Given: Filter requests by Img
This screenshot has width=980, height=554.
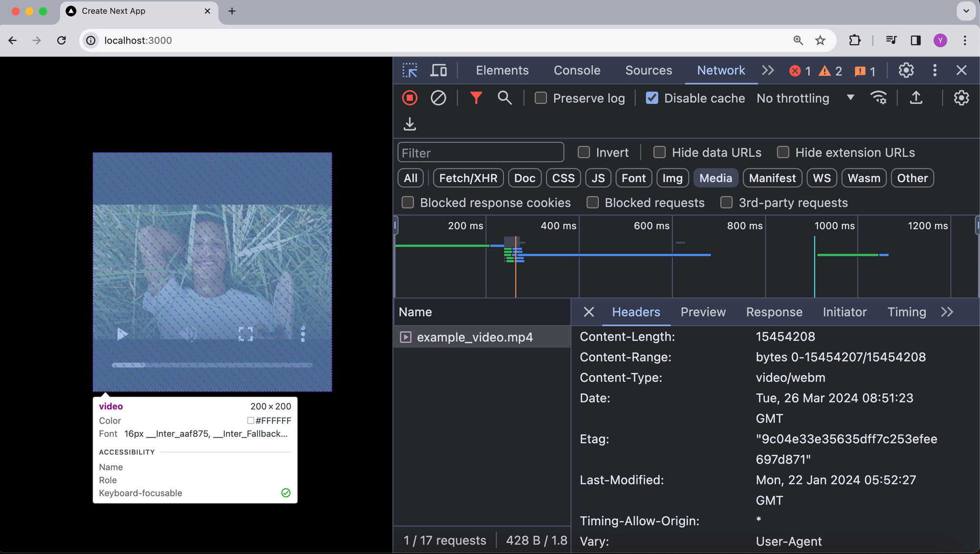Looking at the screenshot, I should [672, 178].
